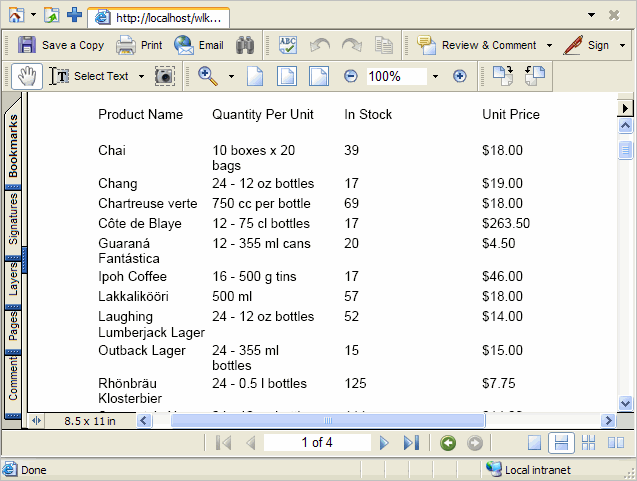Toggle Continuous Facing page layout
The height and width of the screenshot is (481, 637).
(587, 443)
